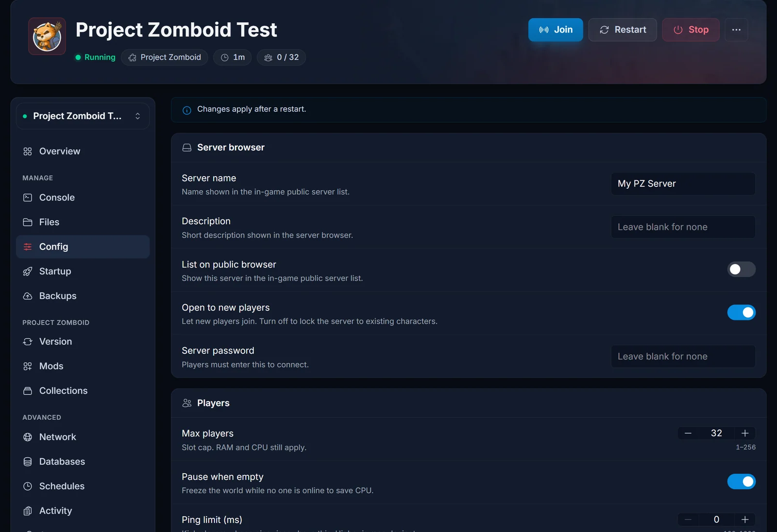Click the 1m uptime badge
Screen dimensions: 777x532
pyautogui.click(x=233, y=57)
